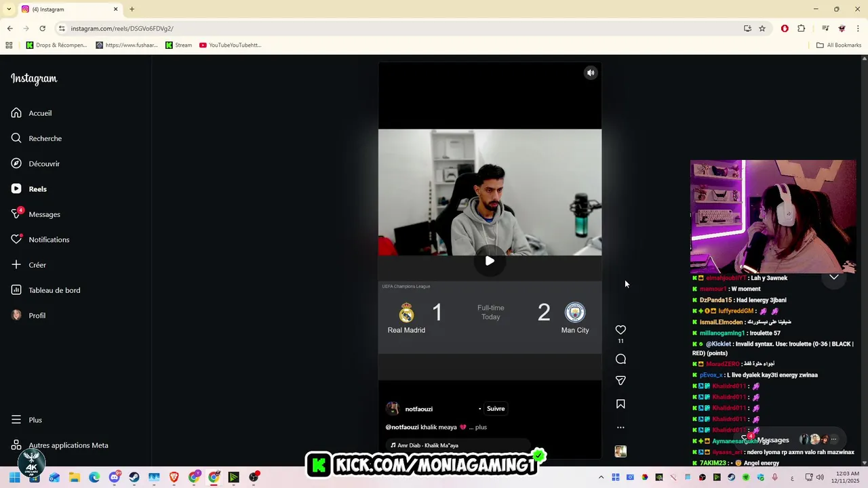The image size is (868, 488).
Task: Share the reel via paper plane icon
Action: 620,381
